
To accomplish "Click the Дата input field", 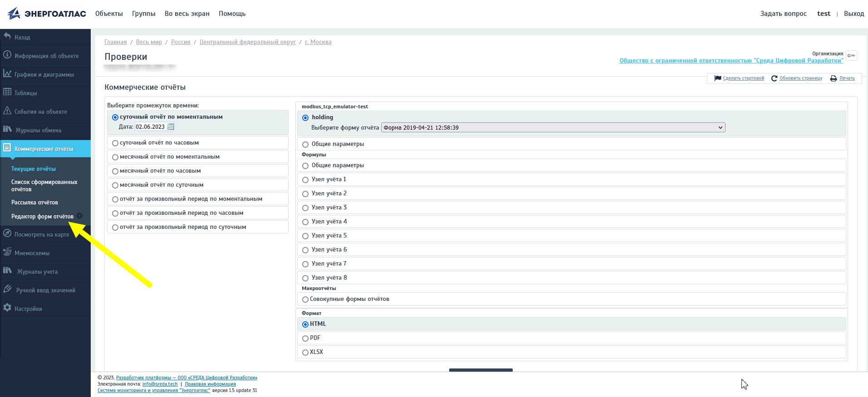I will 150,127.
